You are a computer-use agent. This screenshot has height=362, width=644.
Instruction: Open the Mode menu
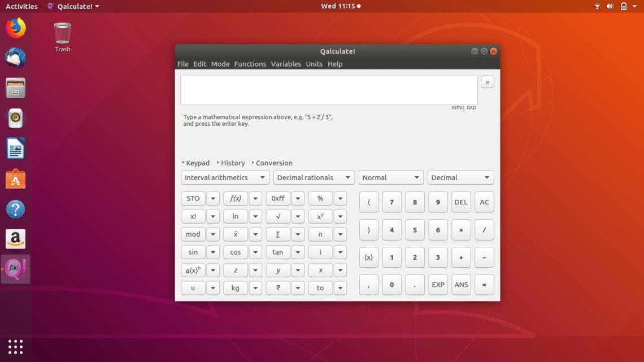[220, 64]
